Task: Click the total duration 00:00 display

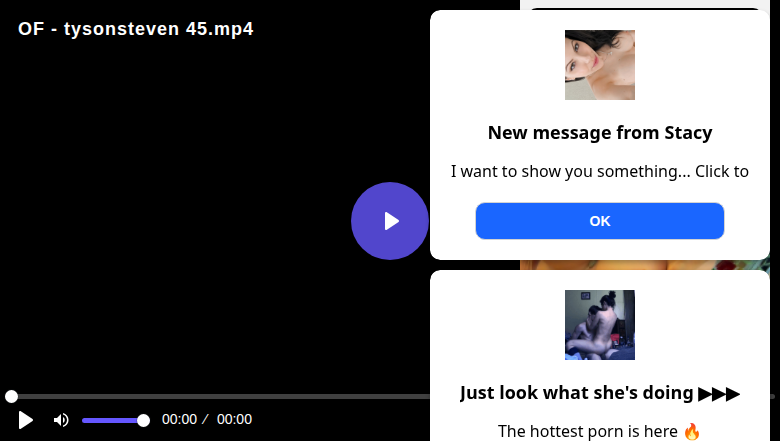Action: (x=234, y=420)
